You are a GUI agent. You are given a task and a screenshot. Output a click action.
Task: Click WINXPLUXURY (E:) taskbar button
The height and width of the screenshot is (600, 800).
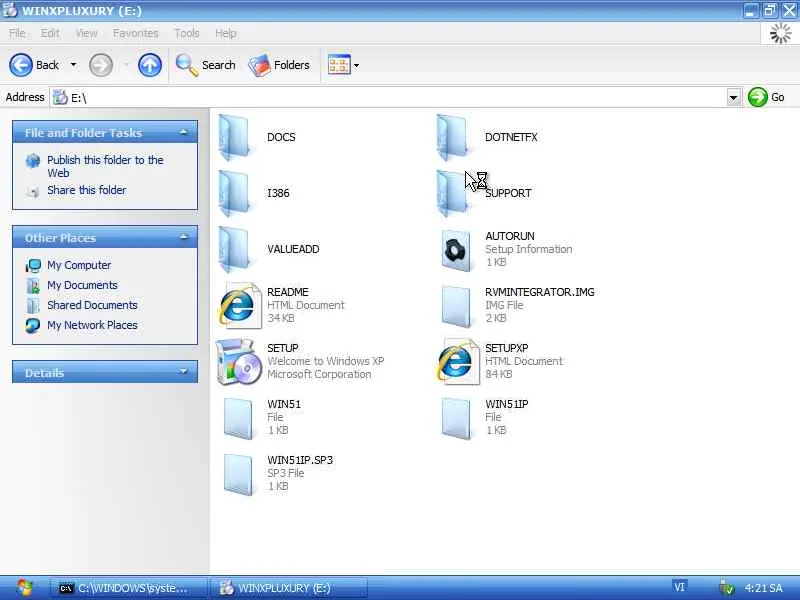289,588
